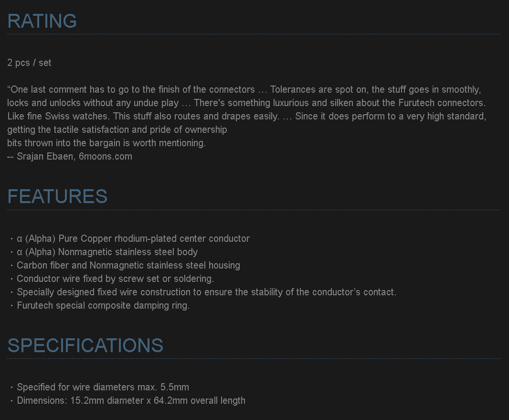Select the Nonmagnetic stainless steel body feature

coord(107,252)
